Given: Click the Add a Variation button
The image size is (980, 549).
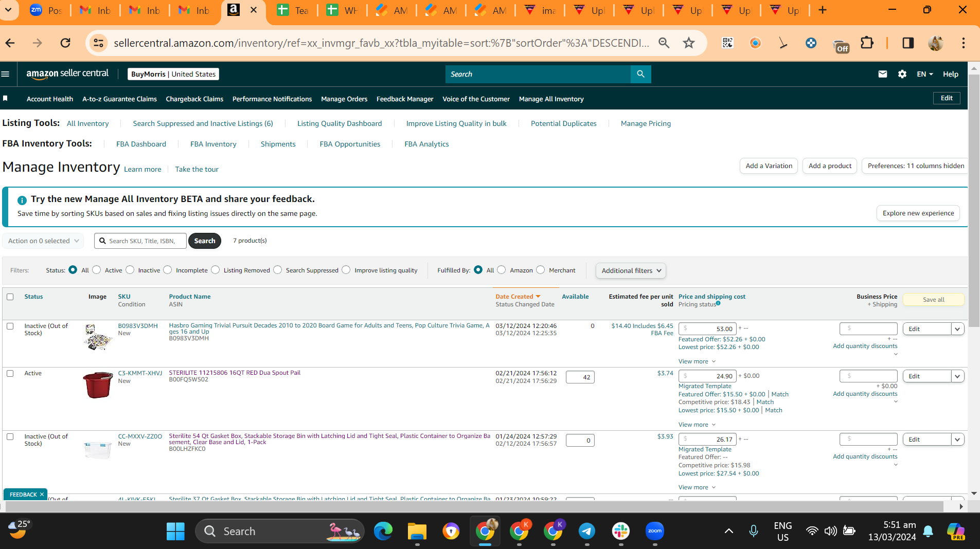Looking at the screenshot, I should point(769,166).
